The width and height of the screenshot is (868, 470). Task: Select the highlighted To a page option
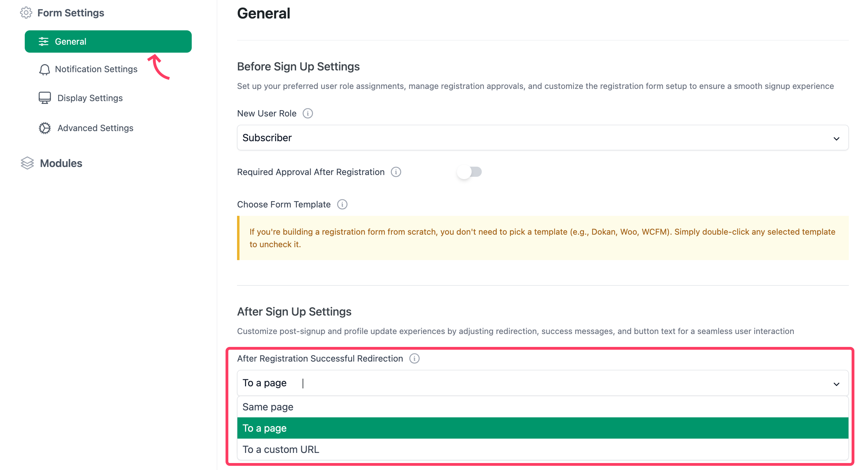(x=543, y=428)
